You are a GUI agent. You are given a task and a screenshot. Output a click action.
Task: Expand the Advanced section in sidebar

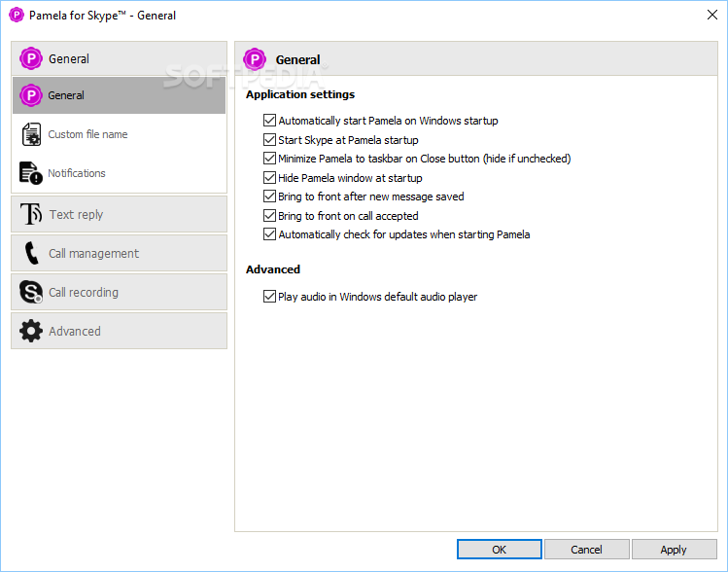click(x=119, y=331)
